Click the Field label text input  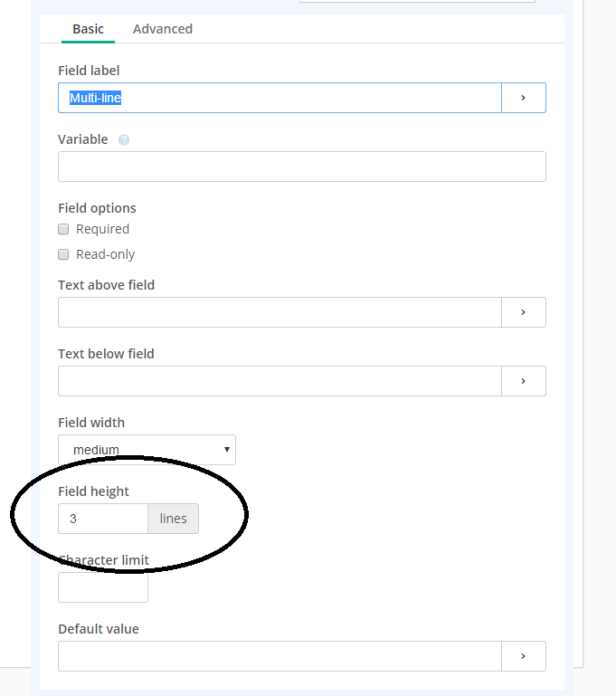pyautogui.click(x=280, y=98)
